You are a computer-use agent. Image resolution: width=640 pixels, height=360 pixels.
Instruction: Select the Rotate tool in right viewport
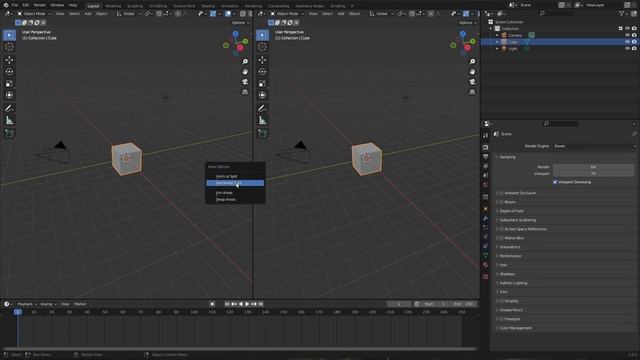tap(262, 72)
